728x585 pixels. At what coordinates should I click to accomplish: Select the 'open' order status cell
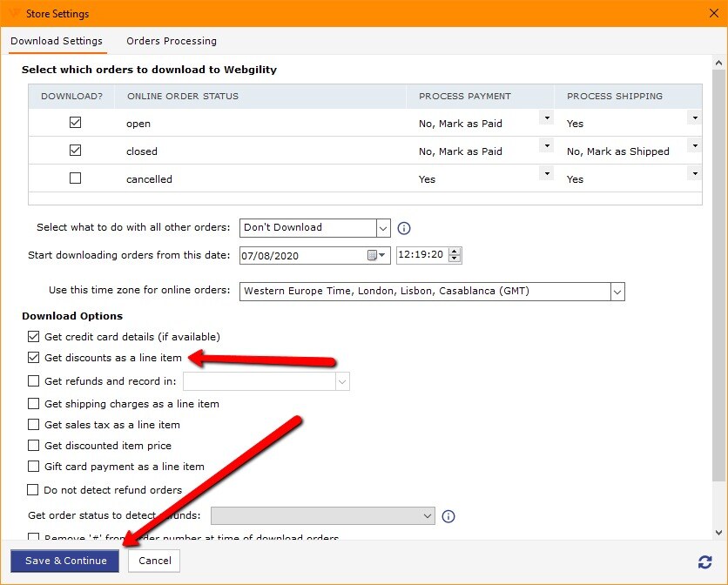260,123
